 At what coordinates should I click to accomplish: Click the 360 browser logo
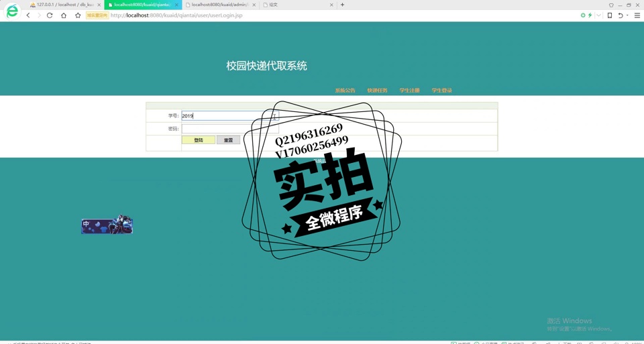click(12, 11)
